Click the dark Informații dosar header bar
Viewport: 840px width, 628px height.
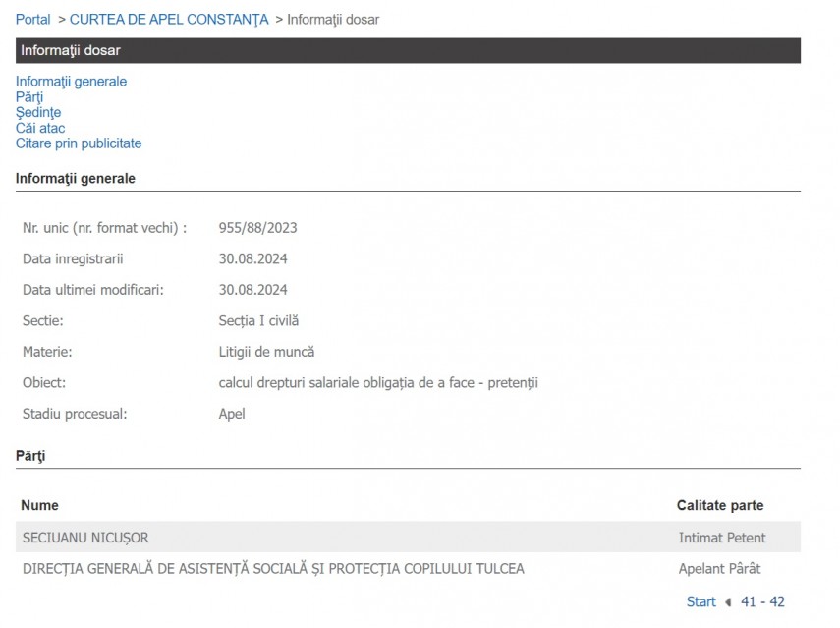[x=408, y=50]
